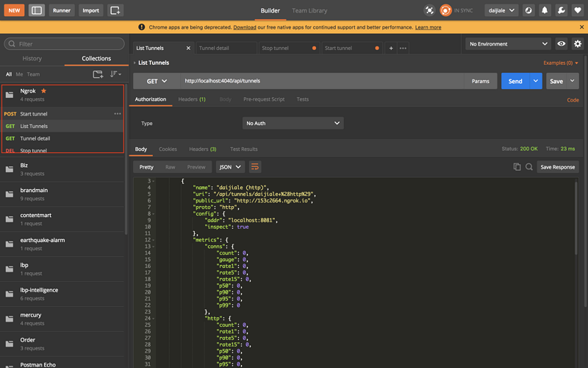Image resolution: width=588 pixels, height=368 pixels.
Task: Switch to the History tab
Action: 32,59
